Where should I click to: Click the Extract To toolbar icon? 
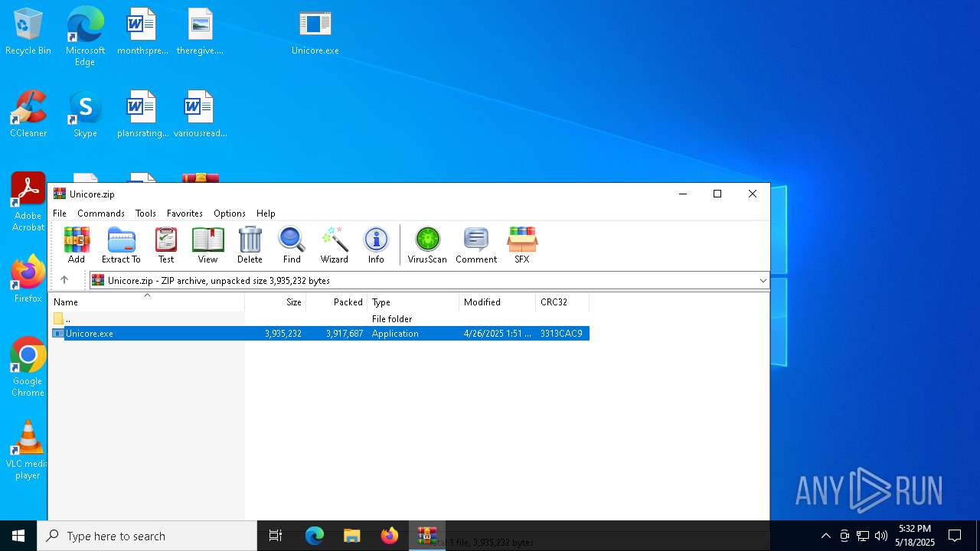(121, 245)
